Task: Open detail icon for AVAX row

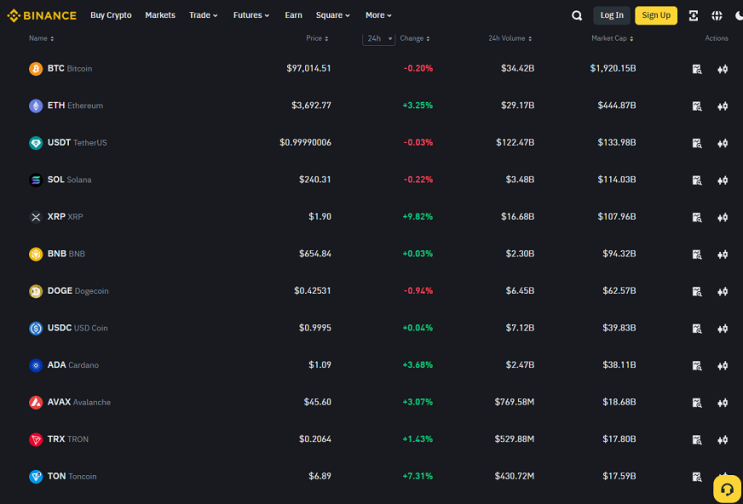Action: [697, 403]
